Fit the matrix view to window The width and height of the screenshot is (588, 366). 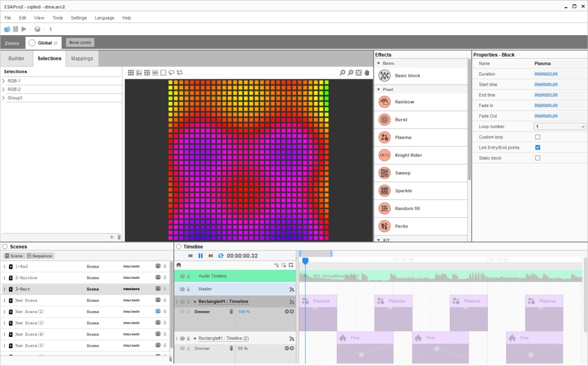tap(358, 73)
